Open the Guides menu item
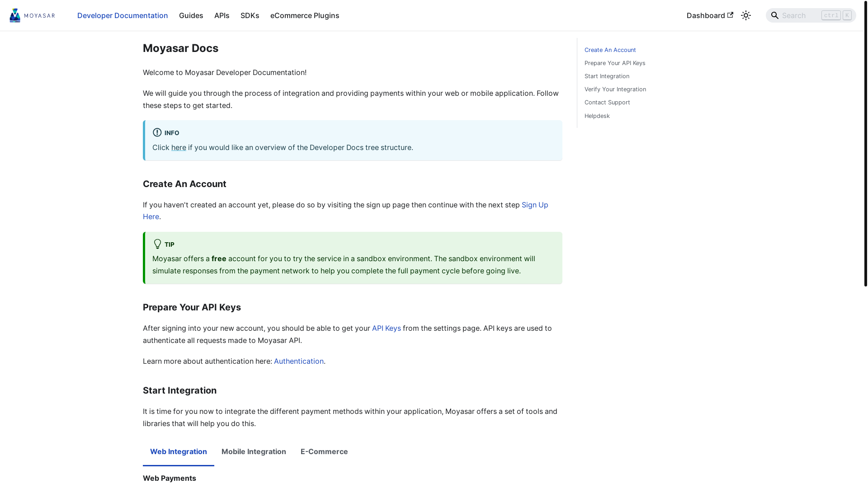Viewport: 868px width, 488px height. click(191, 15)
